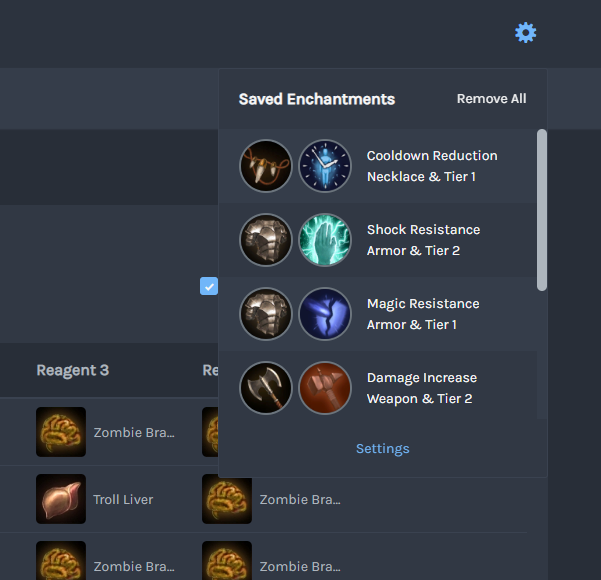The height and width of the screenshot is (580, 601).
Task: Click the saved enchantments list scrollbar
Action: pyautogui.click(x=542, y=210)
